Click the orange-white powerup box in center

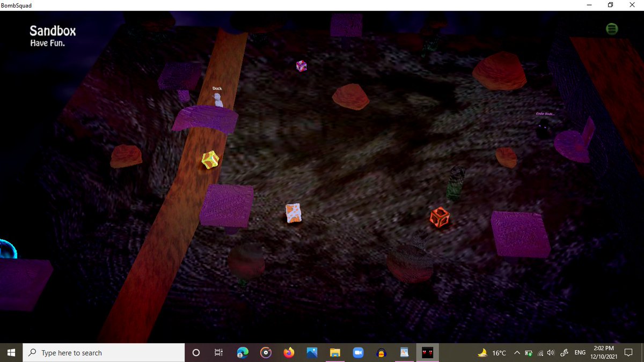[294, 213]
